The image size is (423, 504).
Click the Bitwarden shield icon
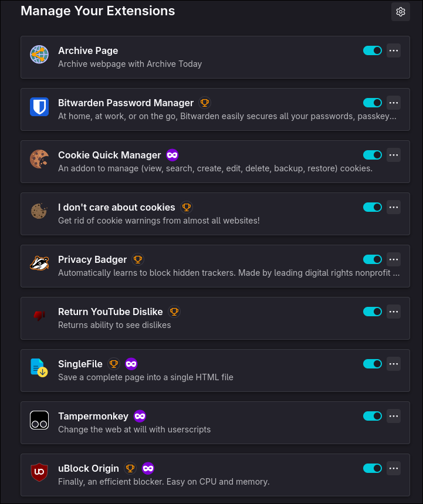click(39, 107)
